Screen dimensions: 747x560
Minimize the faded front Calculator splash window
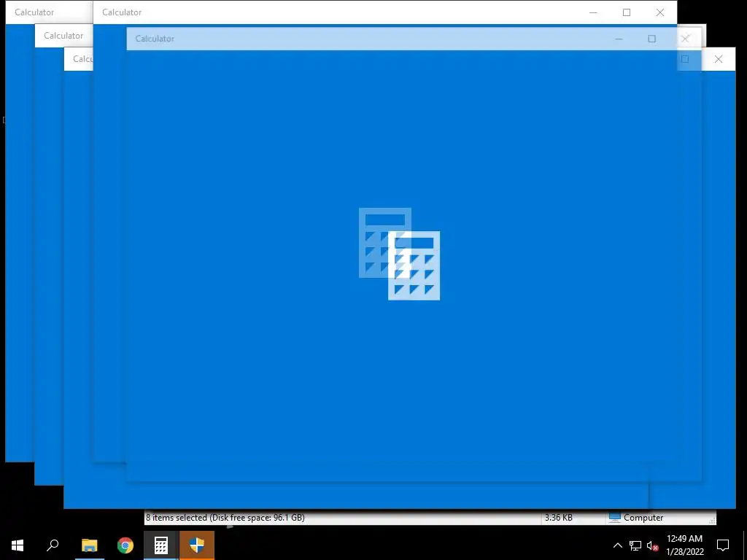[x=619, y=39]
